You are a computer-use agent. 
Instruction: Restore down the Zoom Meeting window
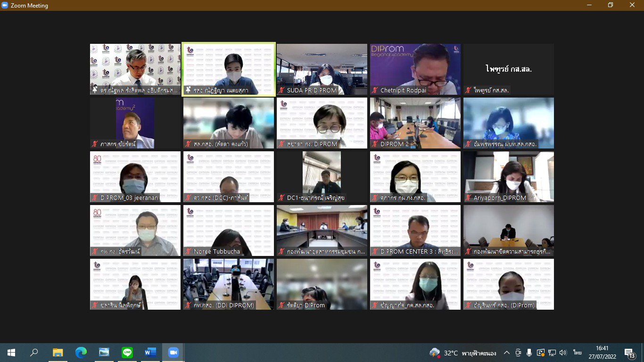click(611, 5)
